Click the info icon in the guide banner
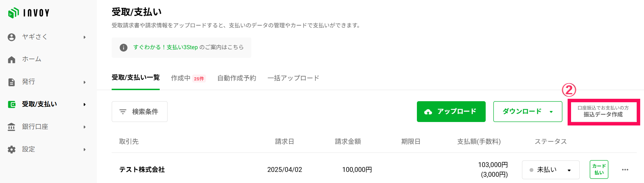 (x=123, y=47)
